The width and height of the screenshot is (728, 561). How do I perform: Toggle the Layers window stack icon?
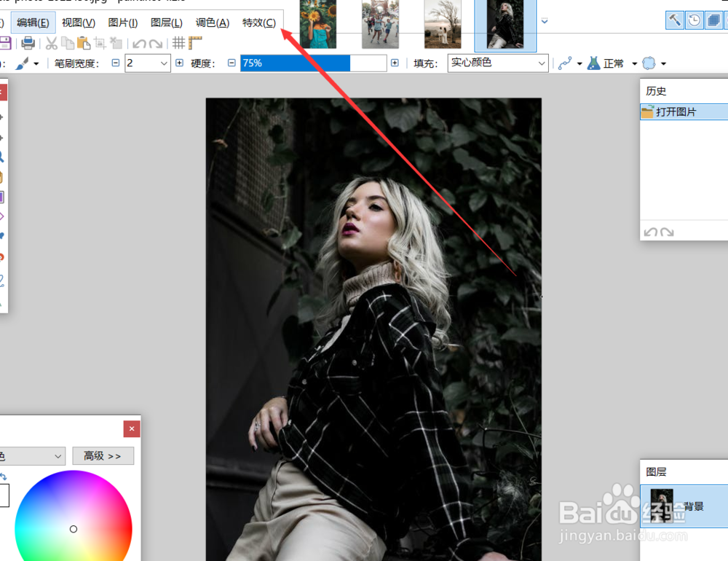[x=714, y=20]
